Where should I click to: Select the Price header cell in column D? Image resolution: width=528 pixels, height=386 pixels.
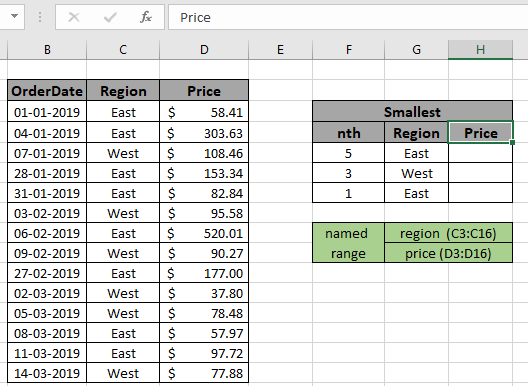coord(204,91)
